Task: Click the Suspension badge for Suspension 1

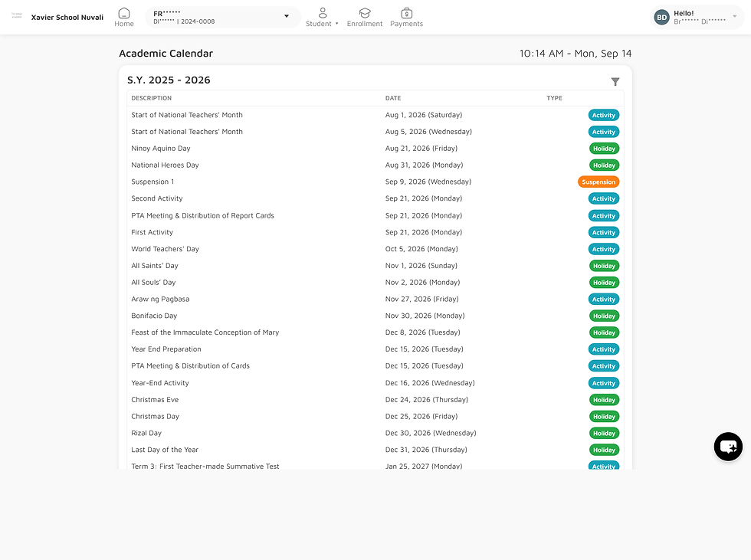Action: point(599,182)
